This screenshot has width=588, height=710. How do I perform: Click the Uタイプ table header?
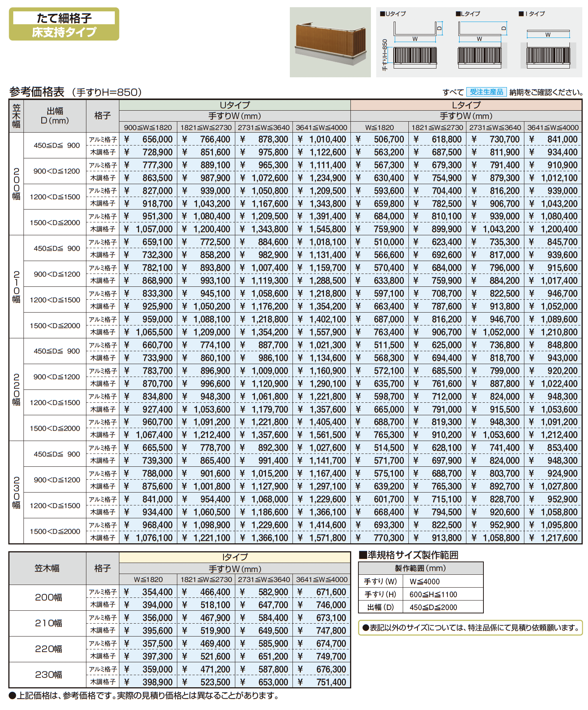tap(235, 105)
